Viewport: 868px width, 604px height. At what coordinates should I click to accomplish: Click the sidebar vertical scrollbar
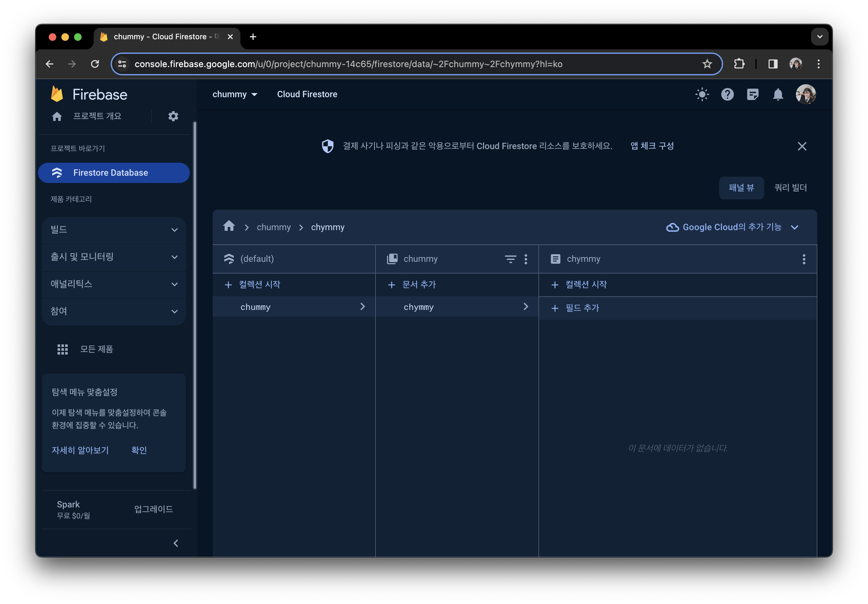pos(195,305)
